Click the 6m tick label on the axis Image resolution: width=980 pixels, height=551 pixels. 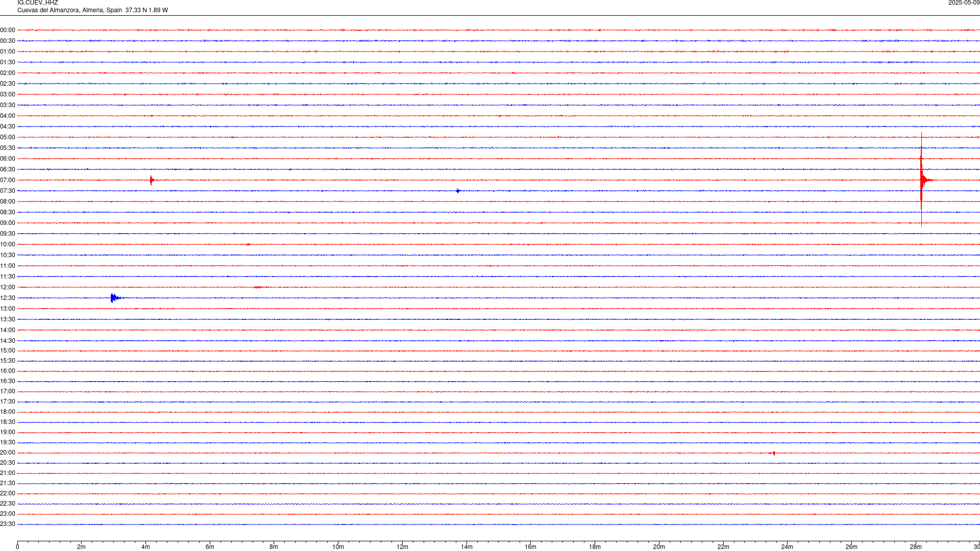tap(210, 547)
